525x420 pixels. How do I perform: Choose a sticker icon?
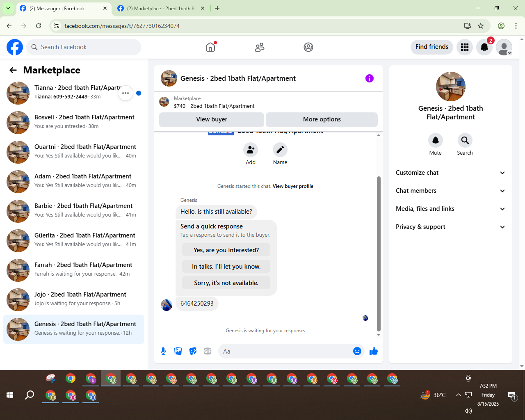click(x=193, y=351)
